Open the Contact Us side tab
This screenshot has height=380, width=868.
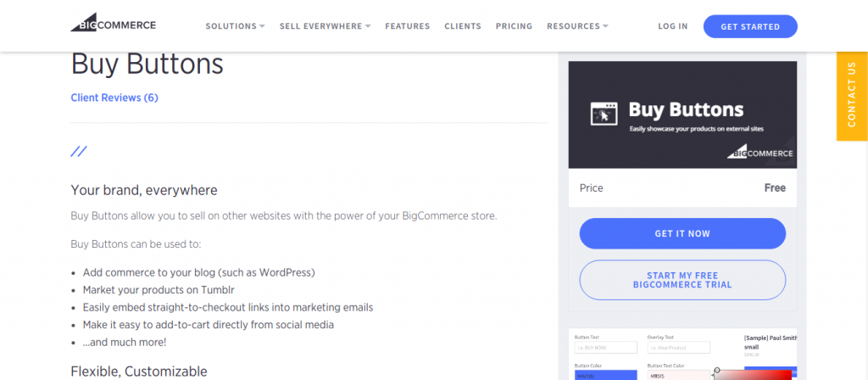852,96
